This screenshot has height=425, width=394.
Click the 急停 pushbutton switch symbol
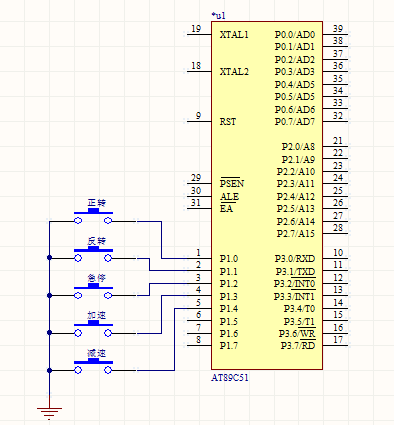(93, 291)
